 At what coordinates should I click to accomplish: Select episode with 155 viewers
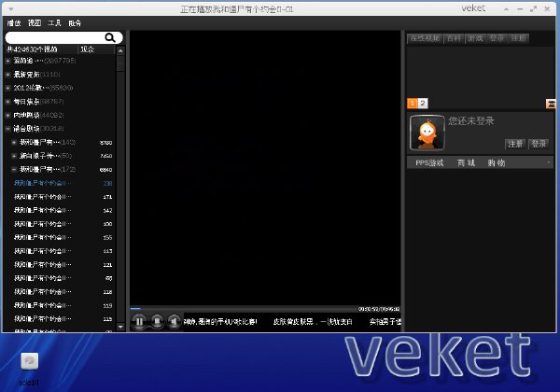[63, 237]
